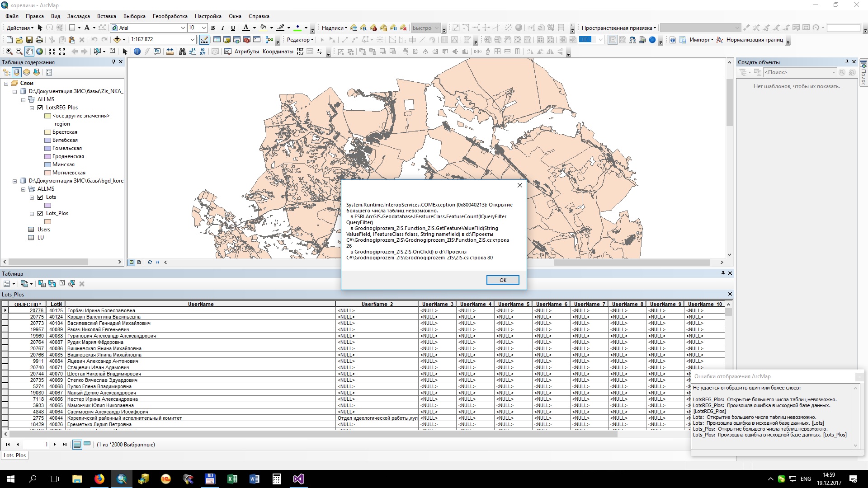Open the Геообработка menu
868x488 pixels.
click(x=170, y=16)
